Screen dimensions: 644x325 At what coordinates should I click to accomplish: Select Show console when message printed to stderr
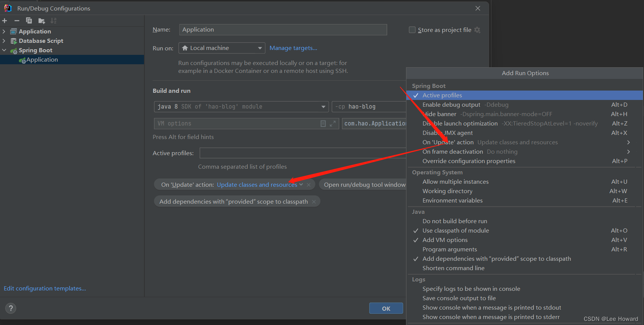click(x=525, y=317)
